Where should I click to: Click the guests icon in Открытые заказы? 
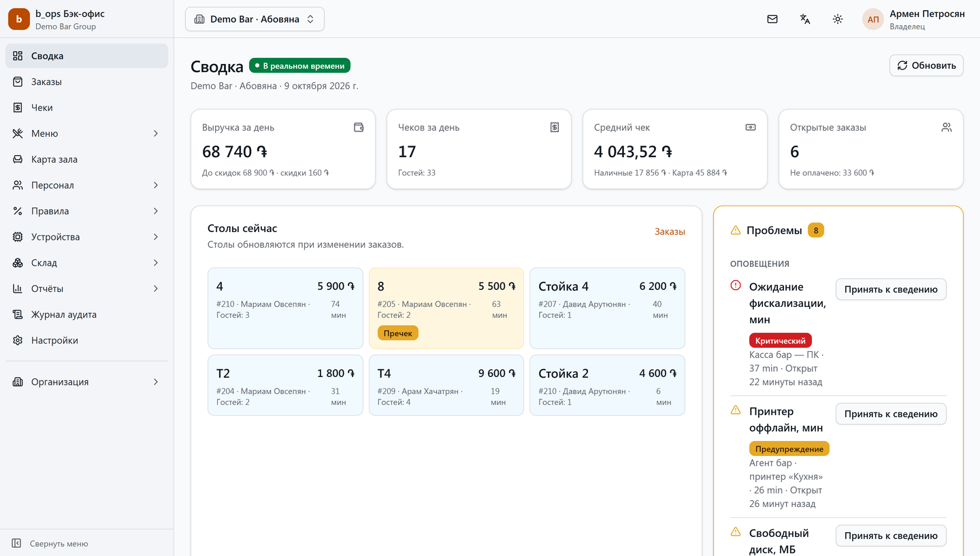[947, 127]
